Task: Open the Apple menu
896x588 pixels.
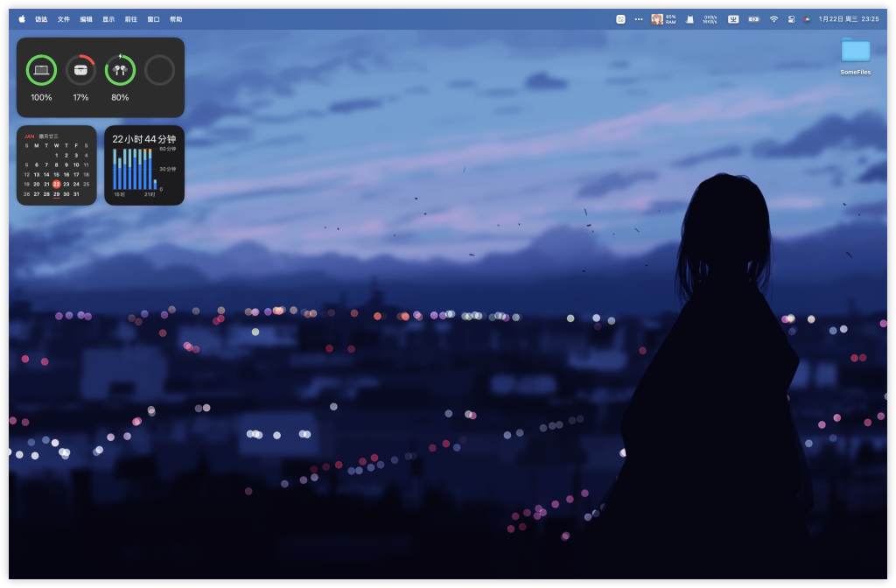Action: 22,19
